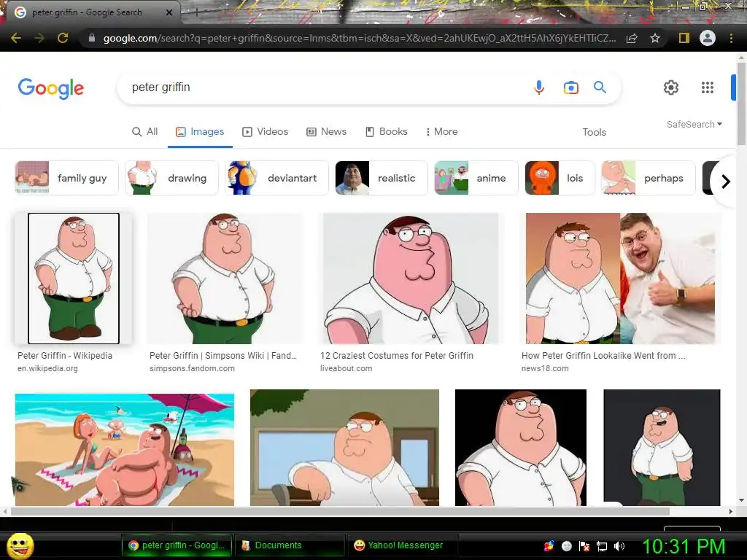Image resolution: width=747 pixels, height=560 pixels.
Task: Switch to the All results tab
Action: click(145, 132)
